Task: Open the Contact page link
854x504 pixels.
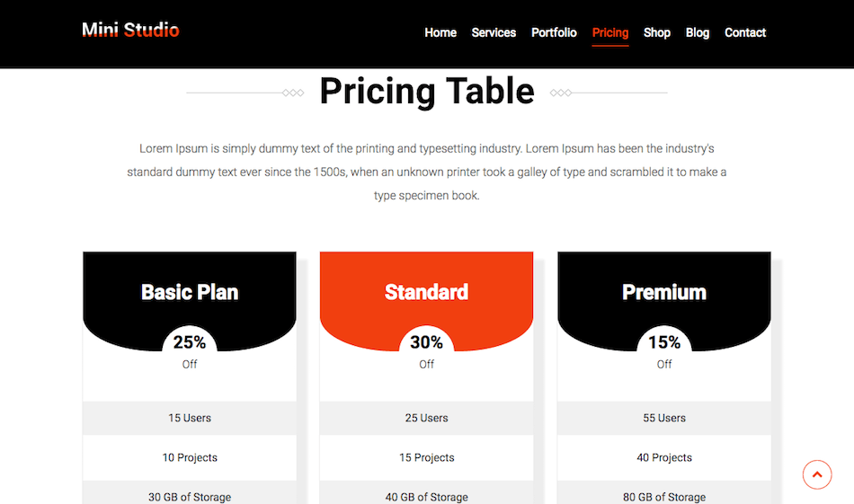Action: pyautogui.click(x=745, y=32)
